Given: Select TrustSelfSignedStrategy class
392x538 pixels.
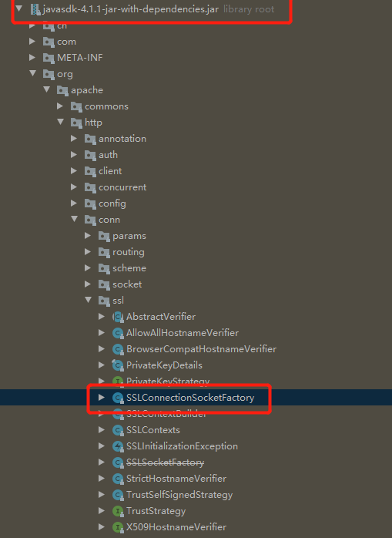Looking at the screenshot, I should point(179,495).
